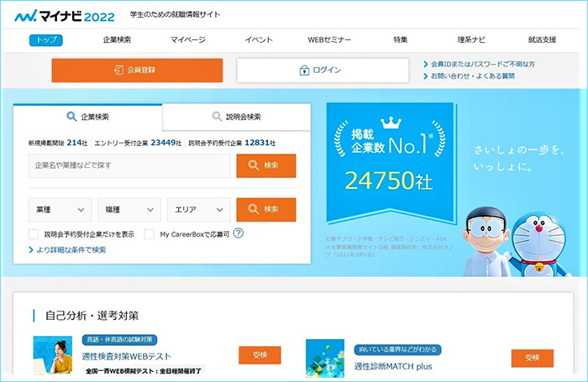Click the orange 会員登録 button
The width and height of the screenshot is (588, 382).
(x=137, y=70)
